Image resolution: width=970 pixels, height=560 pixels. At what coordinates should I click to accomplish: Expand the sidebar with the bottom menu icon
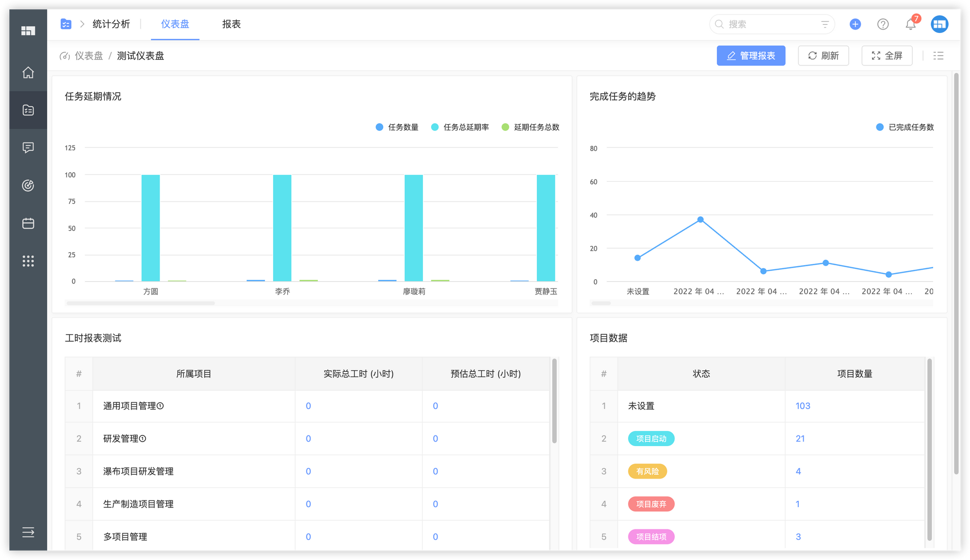pos(28,532)
